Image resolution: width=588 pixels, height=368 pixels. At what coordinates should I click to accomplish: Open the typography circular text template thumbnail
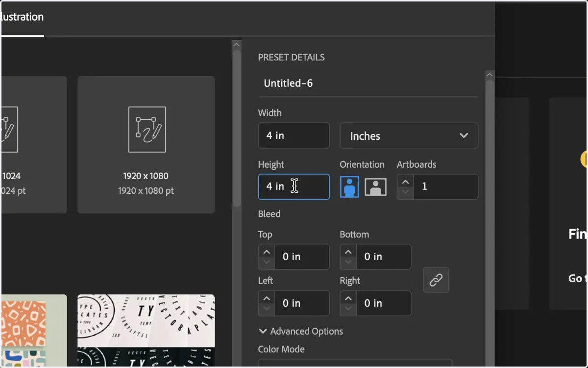click(146, 331)
